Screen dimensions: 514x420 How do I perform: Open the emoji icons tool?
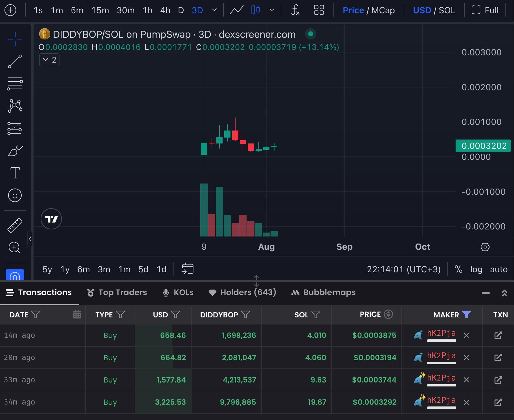coord(15,195)
